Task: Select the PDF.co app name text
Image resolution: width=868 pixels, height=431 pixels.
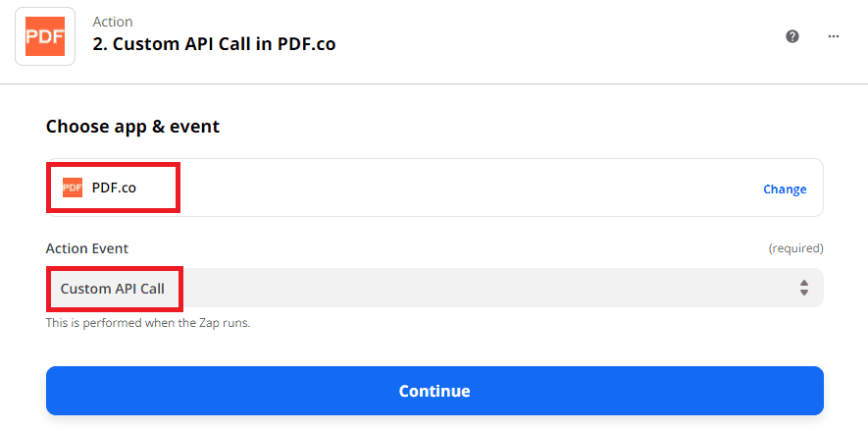Action: tap(114, 188)
